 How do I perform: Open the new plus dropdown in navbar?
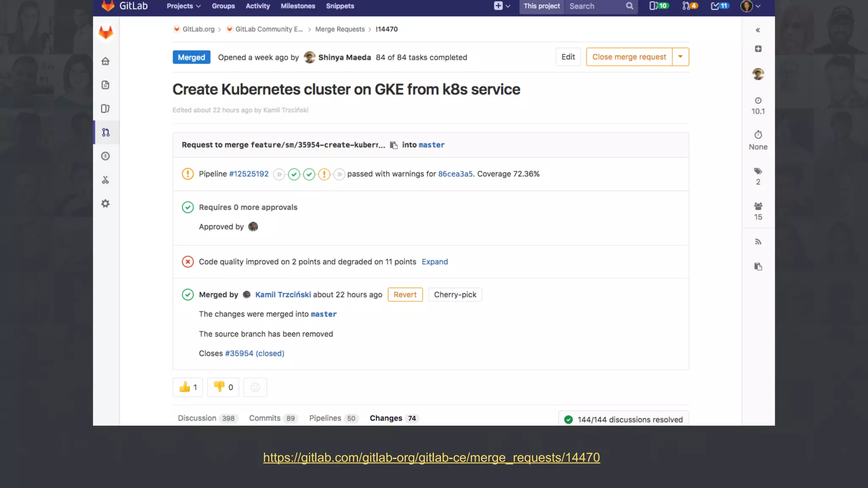tap(502, 6)
